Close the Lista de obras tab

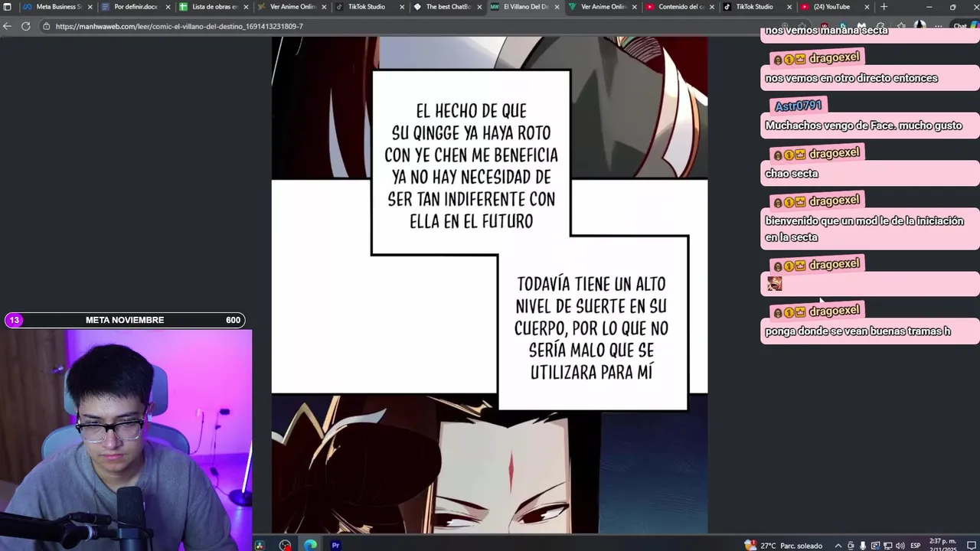click(246, 7)
